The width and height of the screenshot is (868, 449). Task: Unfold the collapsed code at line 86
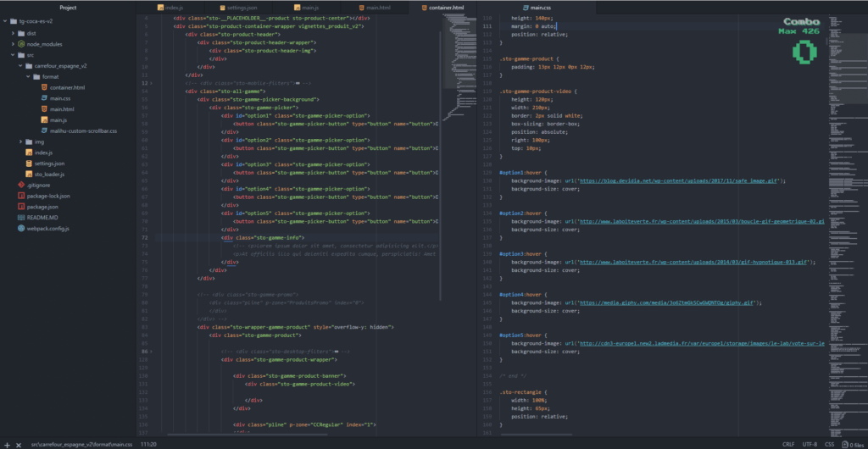pos(152,352)
